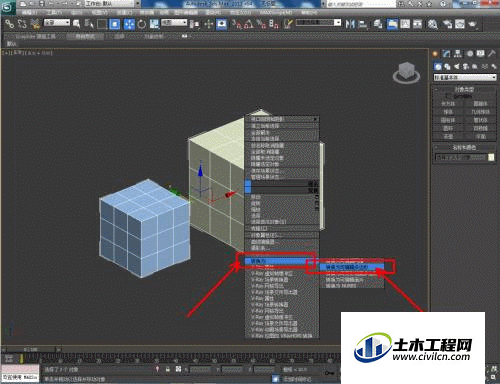Open the Standard Primitives category dropdown
The image size is (500, 384).
465,77
